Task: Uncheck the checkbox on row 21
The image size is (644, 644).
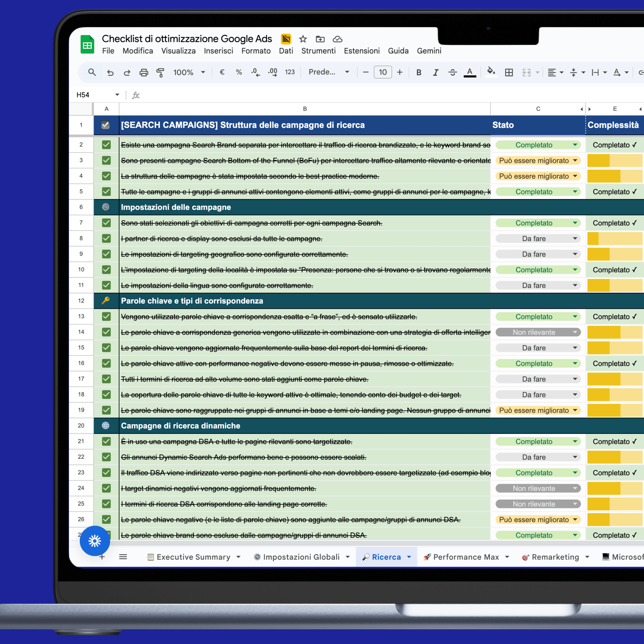Action: pos(106,441)
